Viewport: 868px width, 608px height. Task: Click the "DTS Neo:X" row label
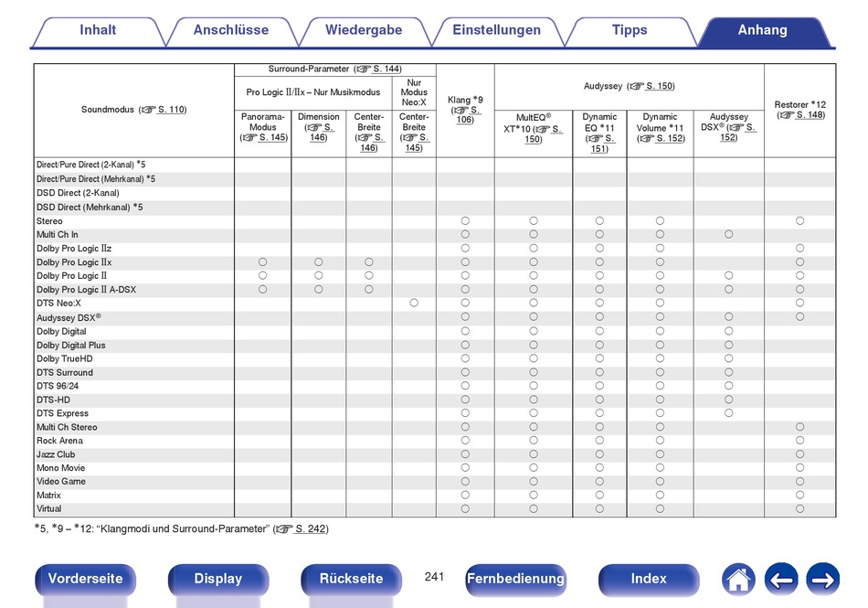point(58,304)
